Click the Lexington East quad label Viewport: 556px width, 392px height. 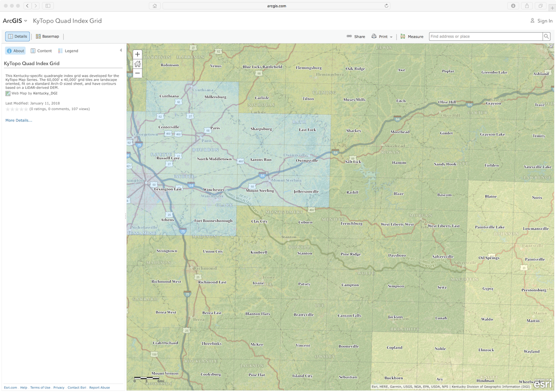(x=168, y=189)
